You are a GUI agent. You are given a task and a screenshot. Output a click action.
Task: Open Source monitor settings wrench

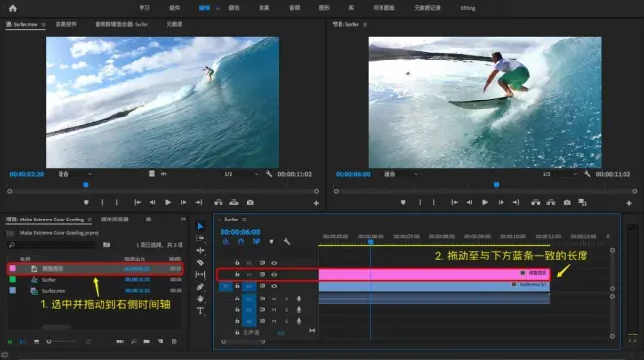[x=269, y=174]
